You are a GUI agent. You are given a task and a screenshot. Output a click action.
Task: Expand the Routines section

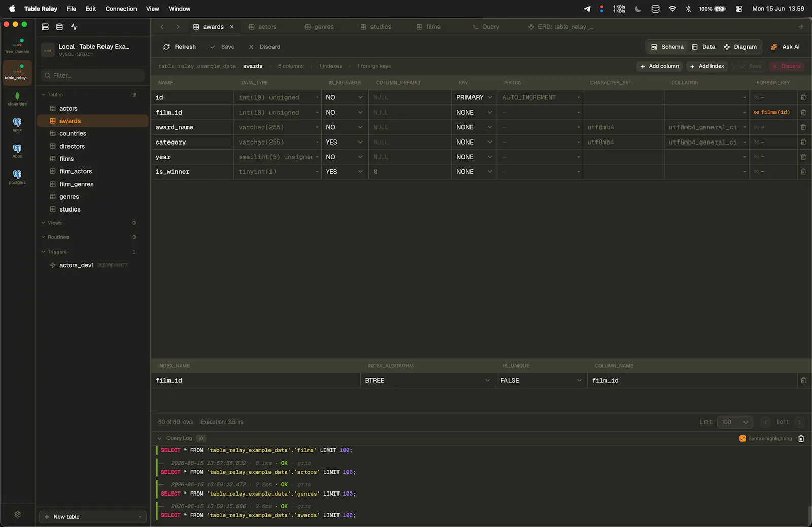point(43,237)
